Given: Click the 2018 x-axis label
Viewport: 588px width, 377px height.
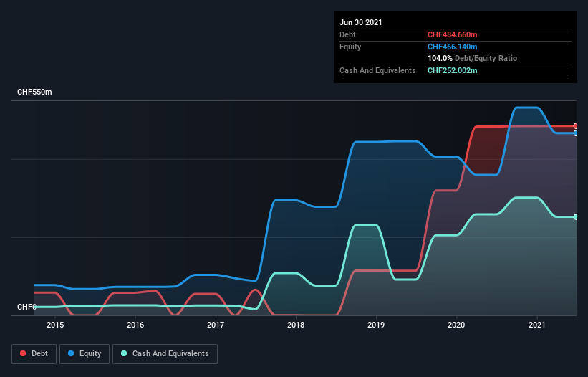Looking at the screenshot, I should 296,325.
